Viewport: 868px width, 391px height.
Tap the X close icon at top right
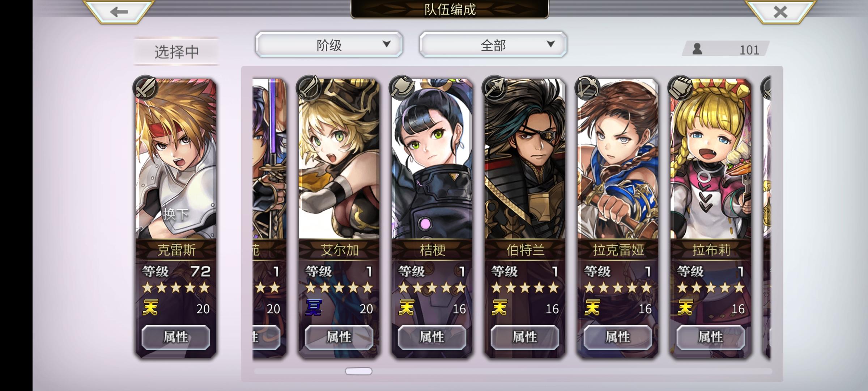point(780,12)
